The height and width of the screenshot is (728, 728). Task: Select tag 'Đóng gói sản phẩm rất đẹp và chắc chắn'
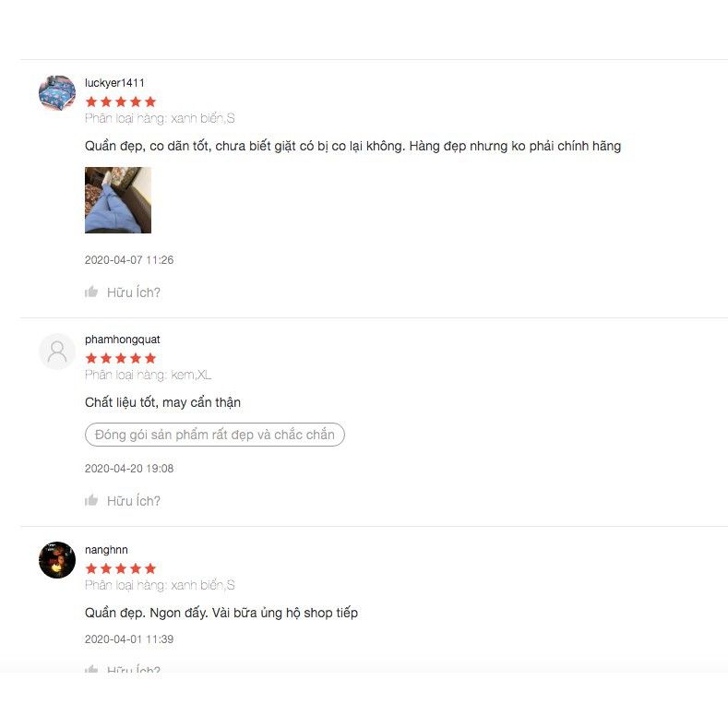[x=215, y=435]
